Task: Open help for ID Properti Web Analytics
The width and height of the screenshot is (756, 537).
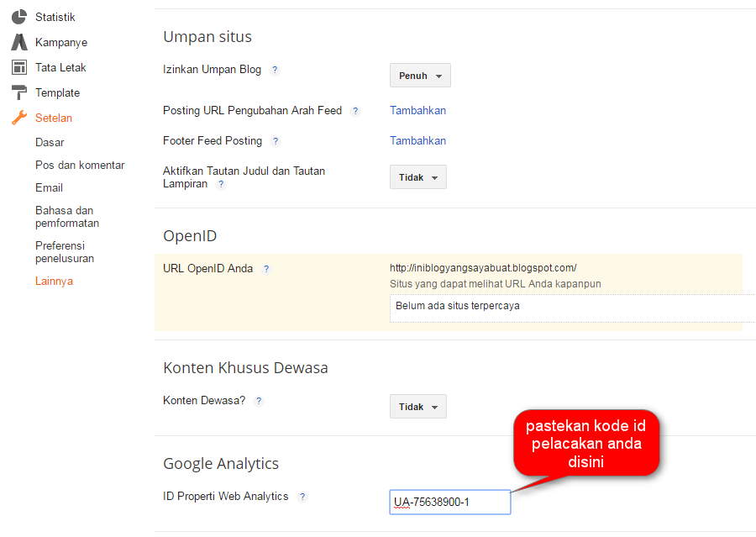Action: pyautogui.click(x=302, y=497)
